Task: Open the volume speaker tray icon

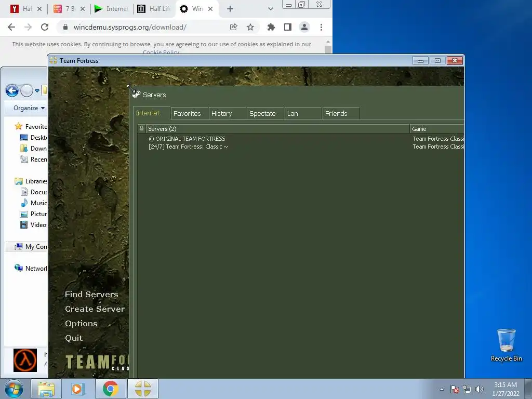Action: pyautogui.click(x=480, y=389)
